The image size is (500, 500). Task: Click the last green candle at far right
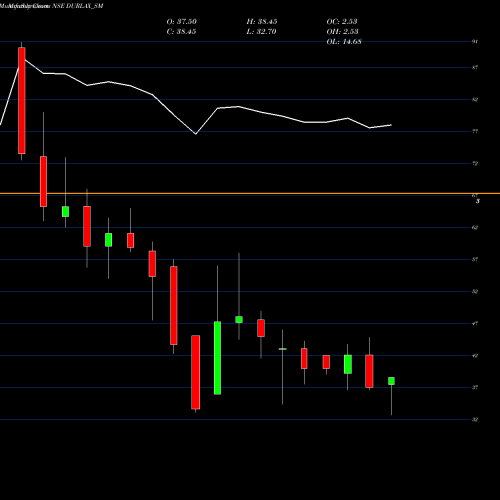pos(391,381)
